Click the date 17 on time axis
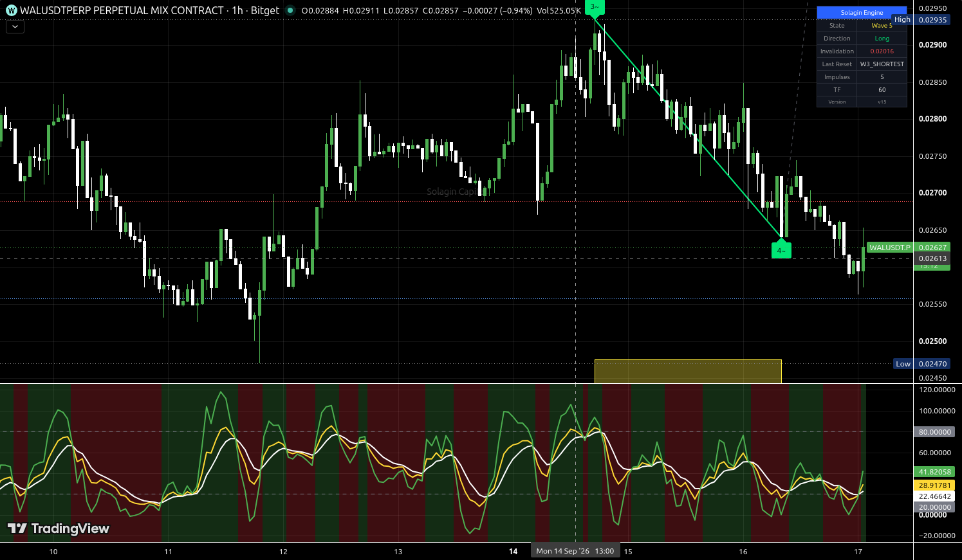The height and width of the screenshot is (560, 962). (x=858, y=552)
